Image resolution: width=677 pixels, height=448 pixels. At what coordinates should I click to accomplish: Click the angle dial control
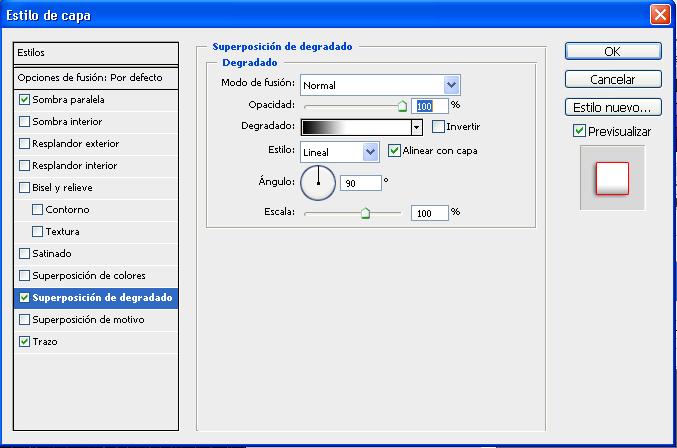[317, 182]
